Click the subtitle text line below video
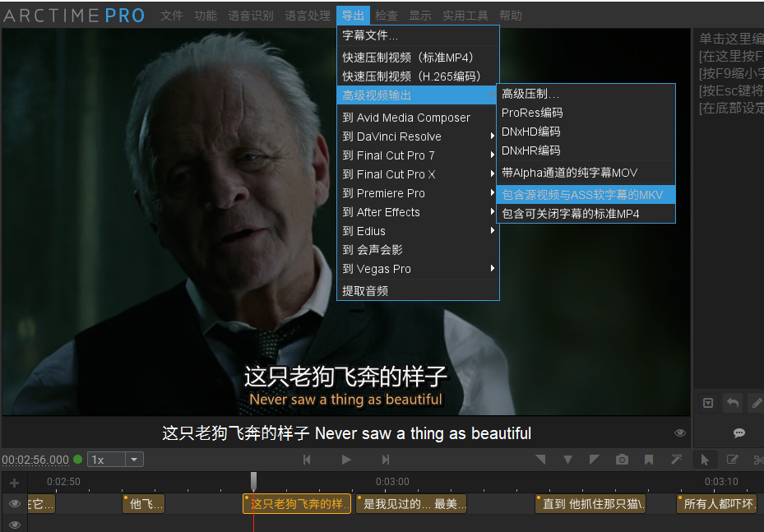This screenshot has height=532, width=764. 346,433
